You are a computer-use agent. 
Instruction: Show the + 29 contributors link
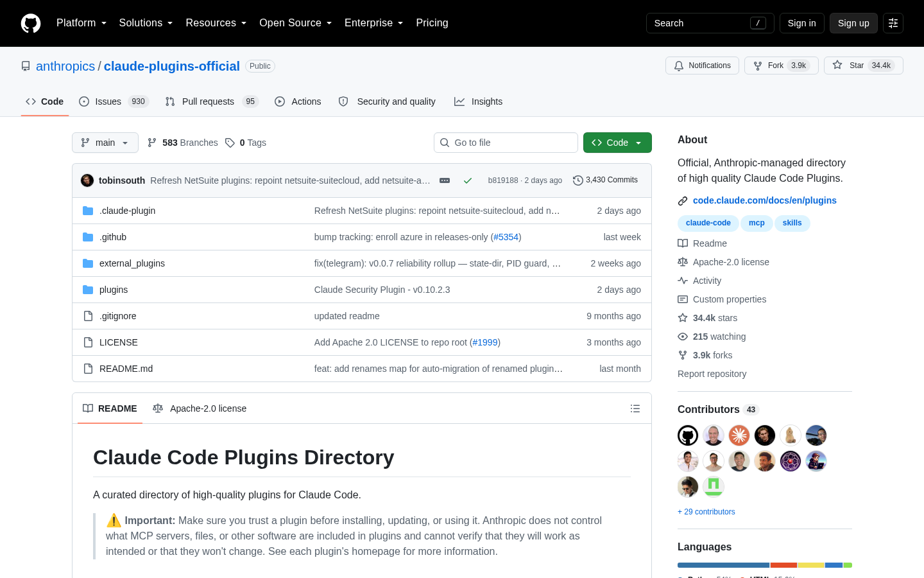pos(706,512)
